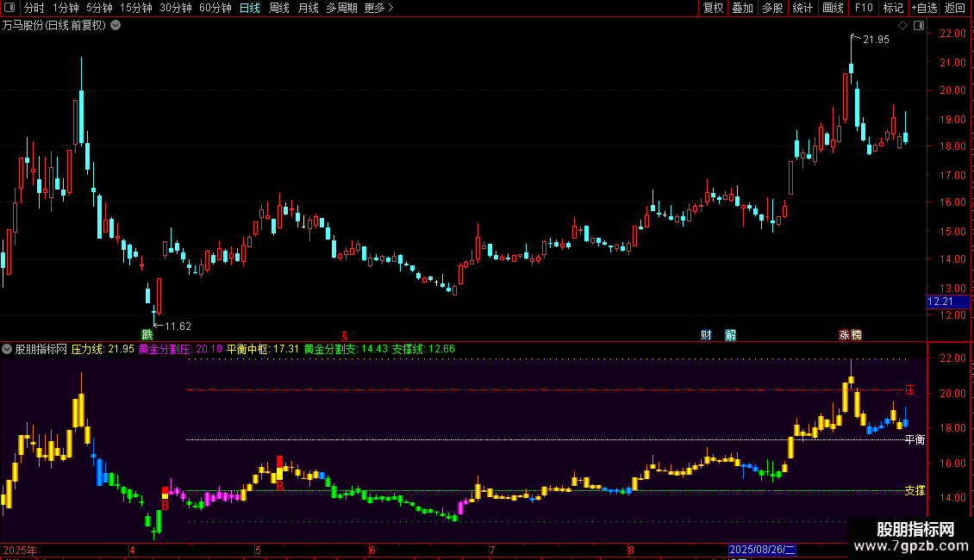Click the red $ marker icon
This screenshot has width=974, height=560.
345,334
